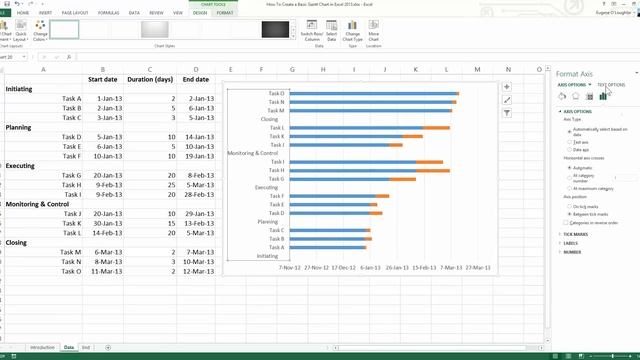This screenshot has height=360, width=640.
Task: Click the Help question mark icon
Action: [604, 4]
